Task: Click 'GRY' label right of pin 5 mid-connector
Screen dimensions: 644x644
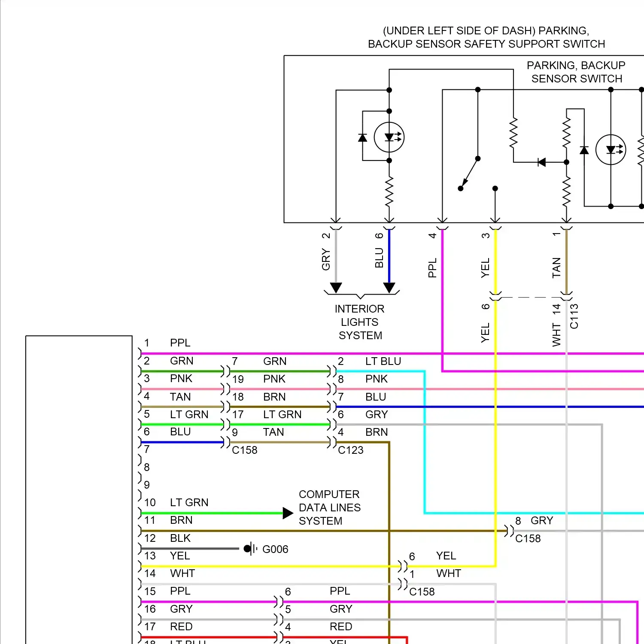Action: click(341, 609)
